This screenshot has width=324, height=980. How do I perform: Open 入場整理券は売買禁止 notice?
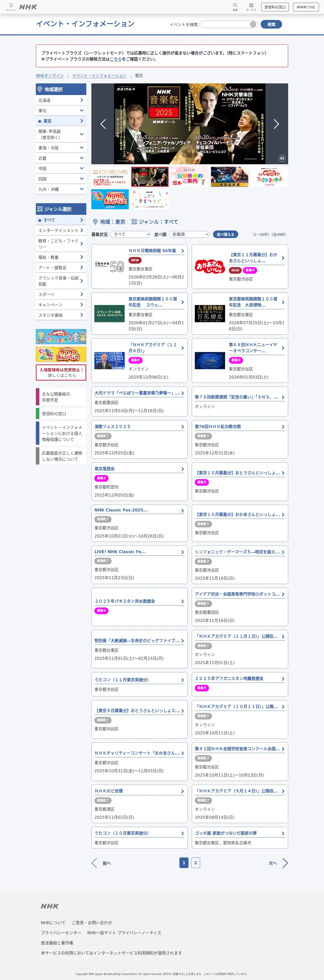point(61,372)
